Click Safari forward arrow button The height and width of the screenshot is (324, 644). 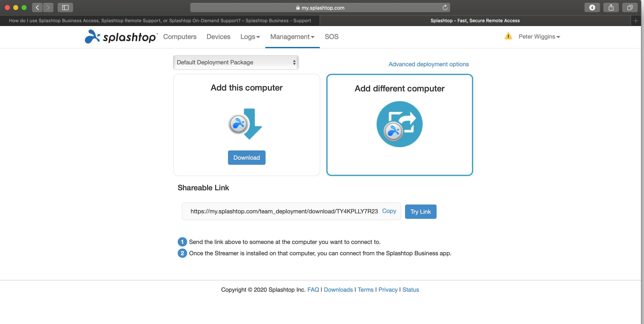[48, 8]
